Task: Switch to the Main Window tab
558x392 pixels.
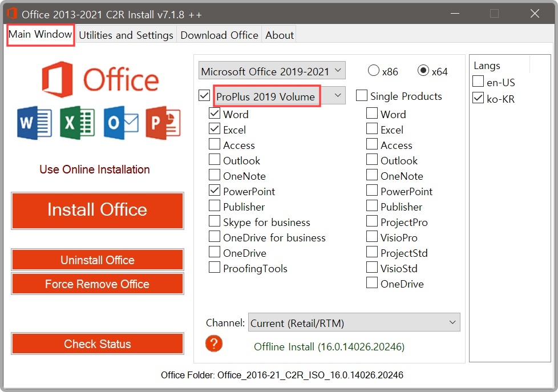Action: click(40, 34)
